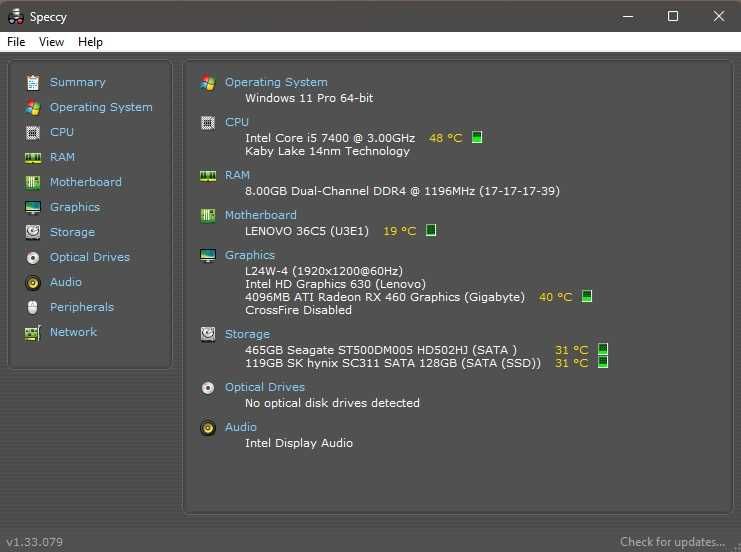Click the Peripherals mouse icon in sidebar
Viewport: 741px width, 552px height.
point(33,308)
